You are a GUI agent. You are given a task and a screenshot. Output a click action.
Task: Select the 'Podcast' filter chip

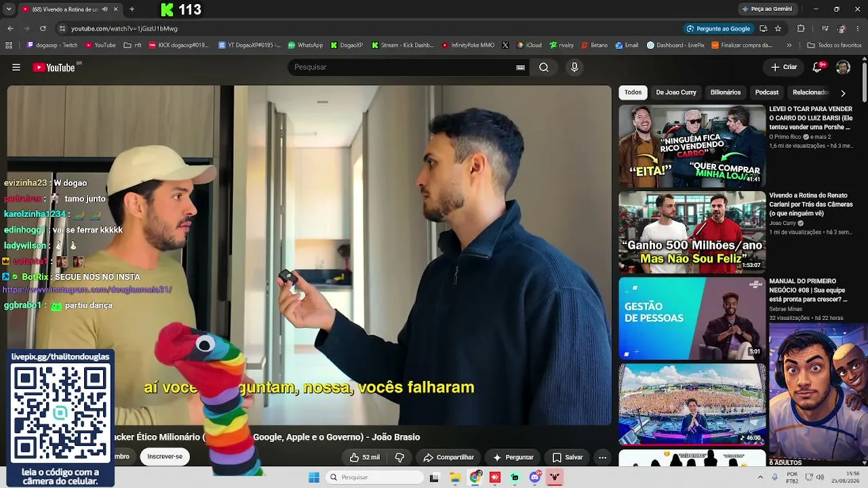point(767,92)
